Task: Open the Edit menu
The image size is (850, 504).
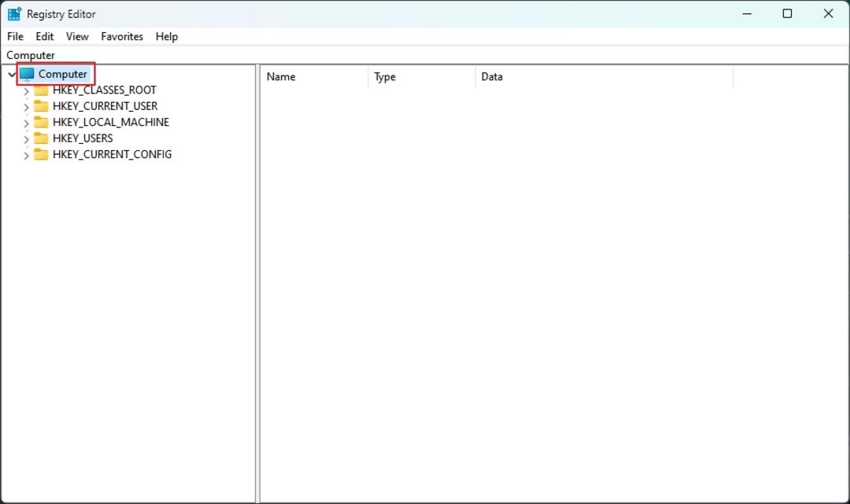Action: (44, 36)
